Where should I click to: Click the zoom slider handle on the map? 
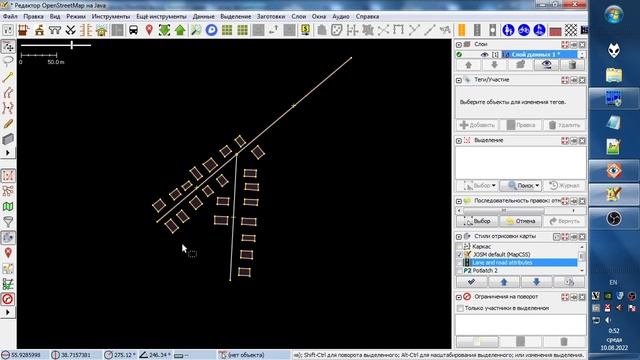(x=72, y=45)
